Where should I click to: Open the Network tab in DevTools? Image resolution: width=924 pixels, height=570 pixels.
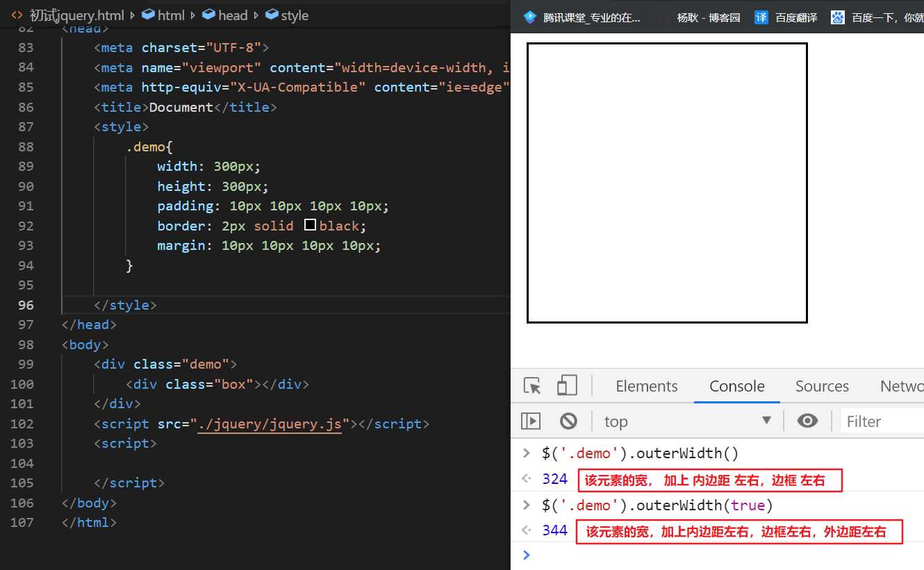902,387
